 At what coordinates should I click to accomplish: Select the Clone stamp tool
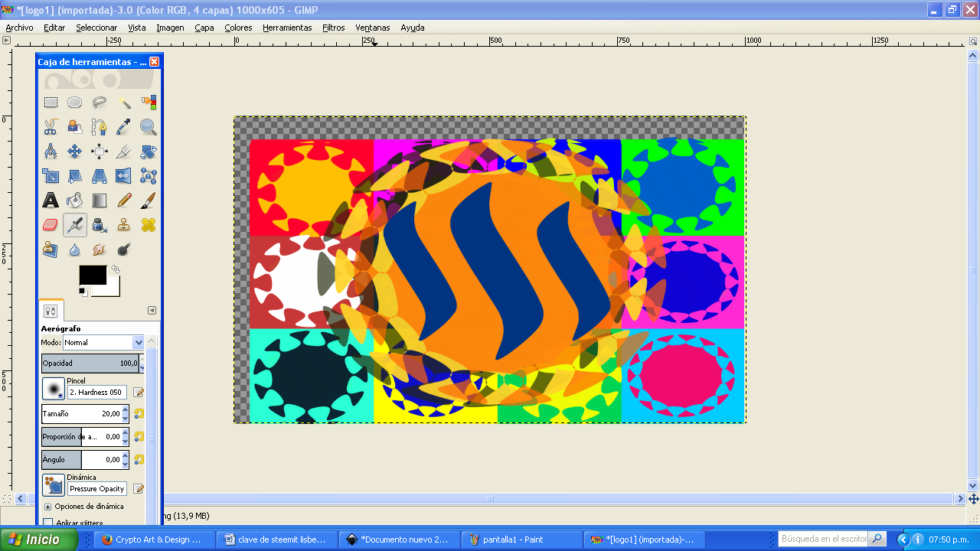123,224
